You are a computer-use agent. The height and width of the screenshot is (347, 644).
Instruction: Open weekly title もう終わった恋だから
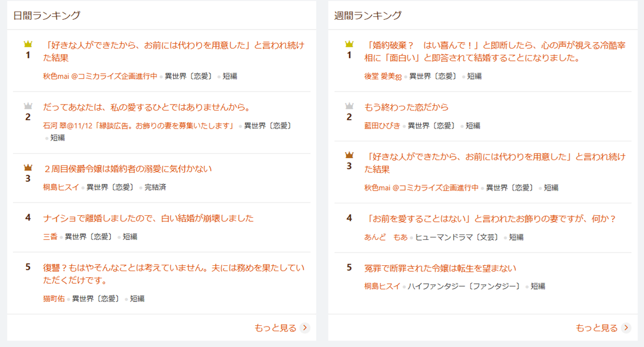(406, 107)
